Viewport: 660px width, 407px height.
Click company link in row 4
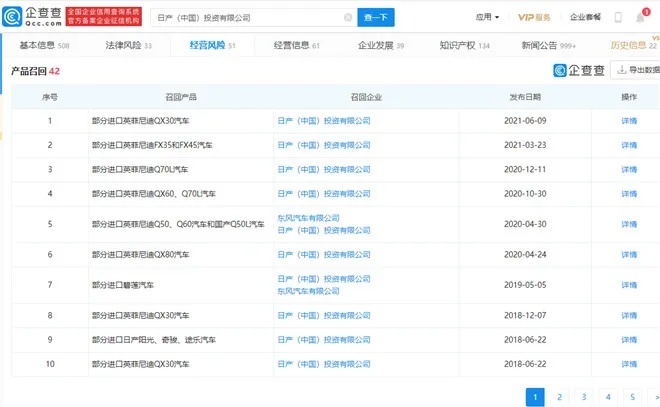[324, 194]
